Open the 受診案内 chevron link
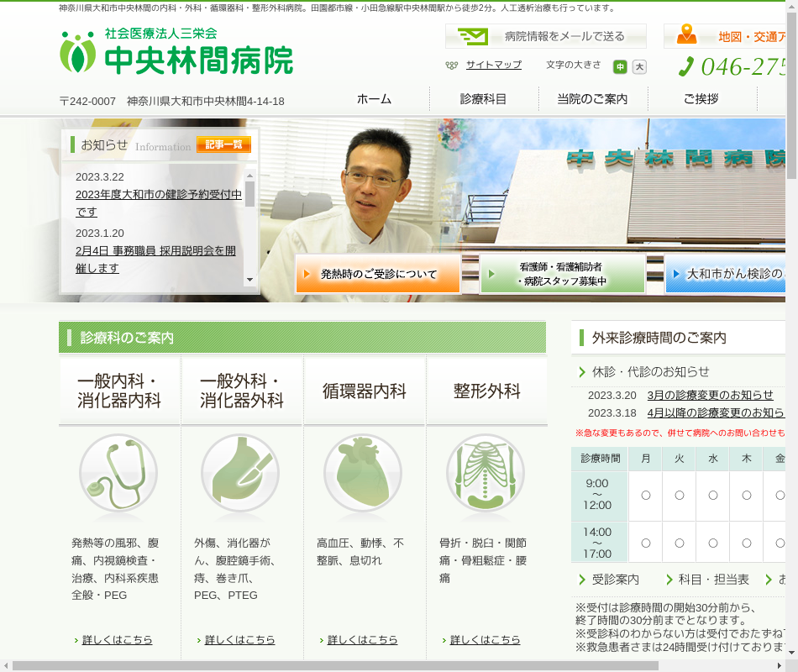798x672 pixels. click(x=609, y=580)
